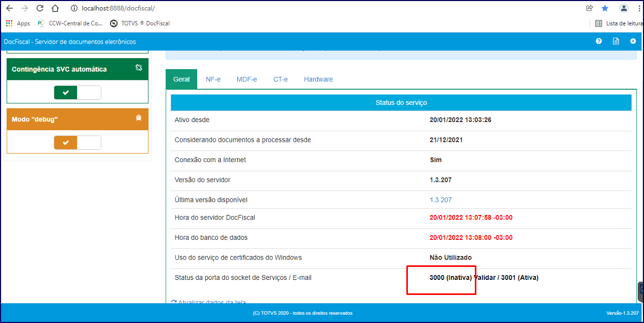Click the bookmark star icon

coord(605,8)
